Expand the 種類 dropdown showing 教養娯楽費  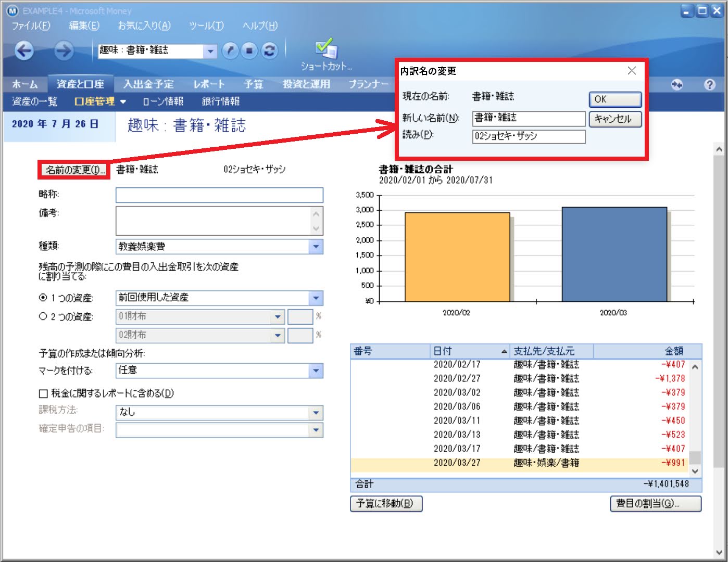tap(316, 247)
